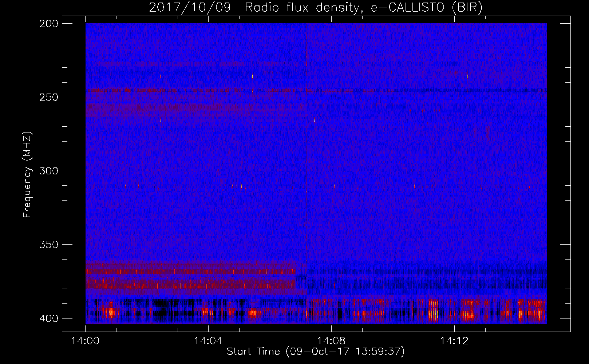Click the "Start Time (09-Oct-17 13:59:37)" label
589x364 pixels.
[316, 352]
